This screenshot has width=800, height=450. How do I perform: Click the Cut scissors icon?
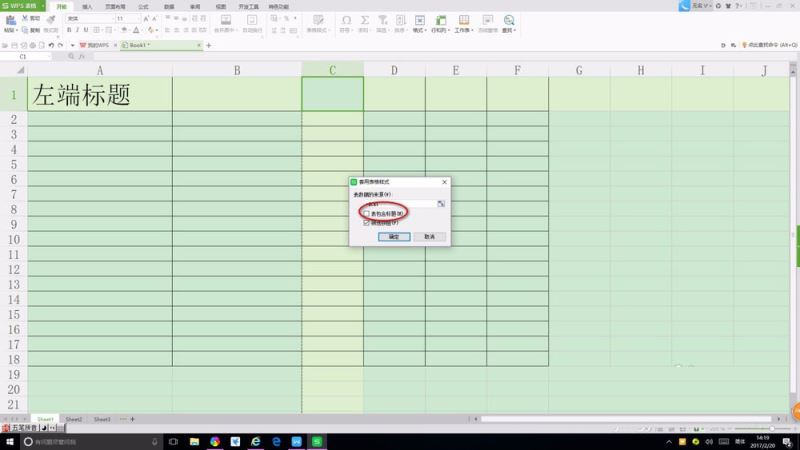(x=24, y=18)
